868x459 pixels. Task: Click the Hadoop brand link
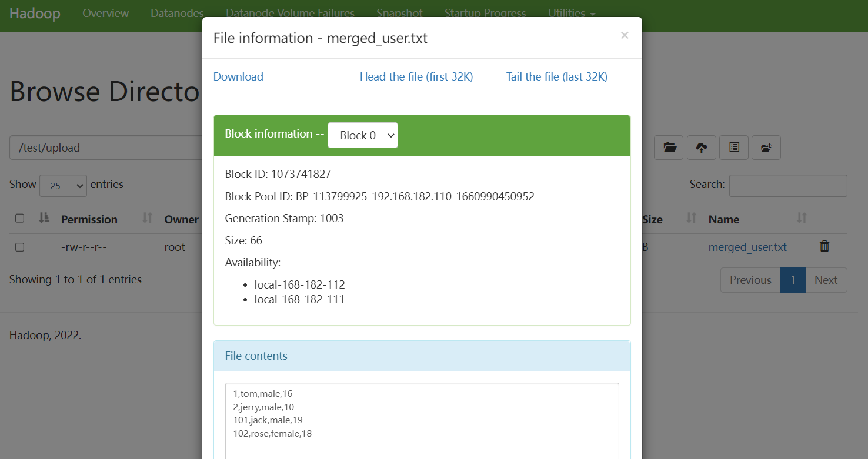(x=35, y=14)
